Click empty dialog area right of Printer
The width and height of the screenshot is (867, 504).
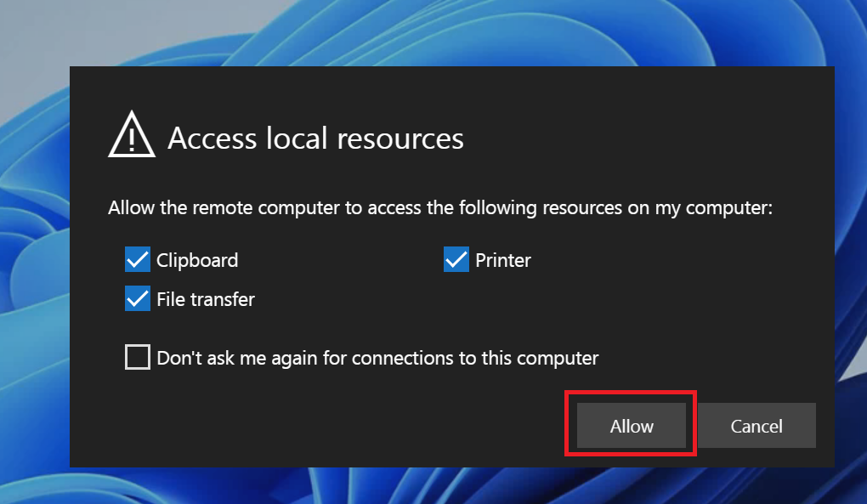click(x=680, y=260)
